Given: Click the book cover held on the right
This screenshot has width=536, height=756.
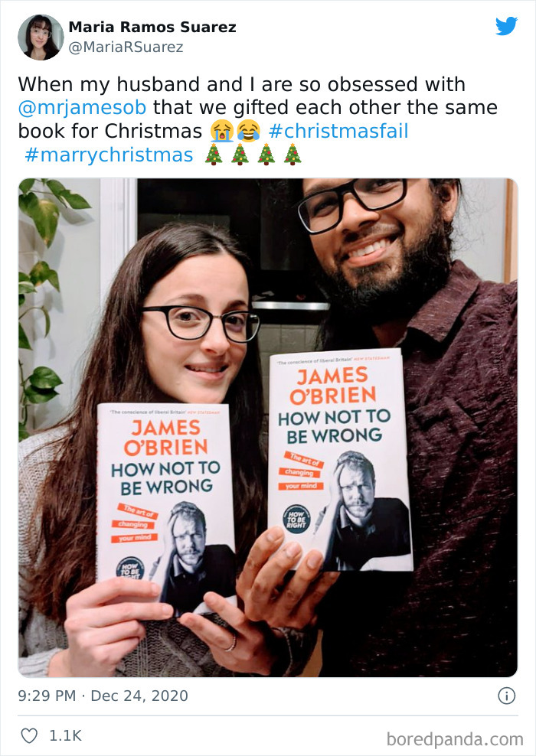Looking at the screenshot, I should tap(340, 461).
